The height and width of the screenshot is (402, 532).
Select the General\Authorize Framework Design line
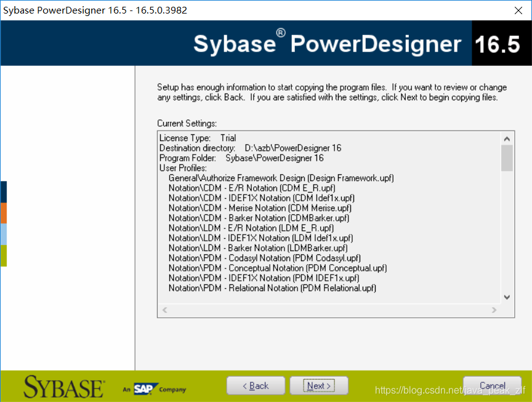[281, 178]
